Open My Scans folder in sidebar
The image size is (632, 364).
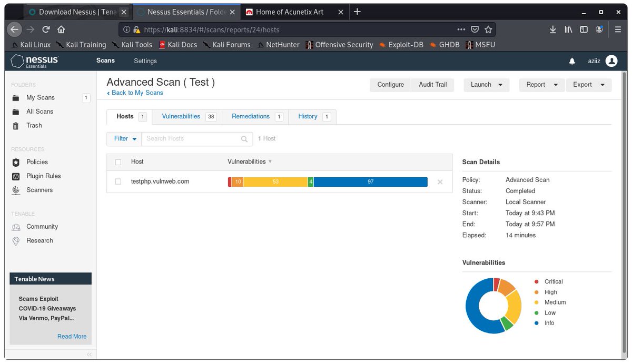point(41,97)
